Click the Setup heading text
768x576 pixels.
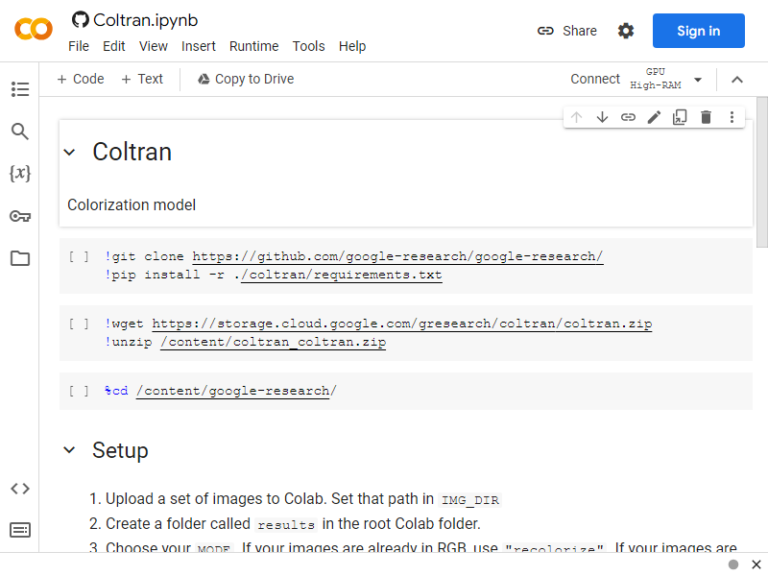(x=120, y=450)
